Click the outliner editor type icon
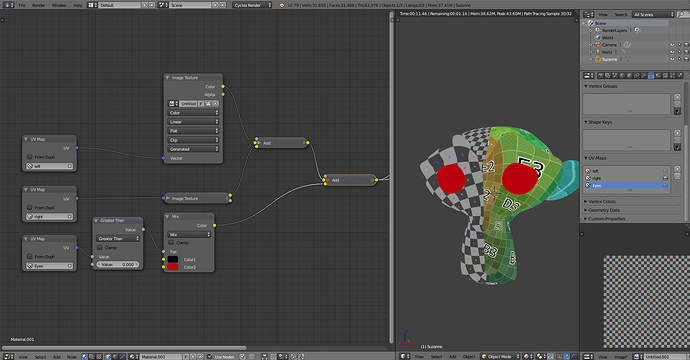Viewport: 690px width, 360px height. tap(588, 15)
